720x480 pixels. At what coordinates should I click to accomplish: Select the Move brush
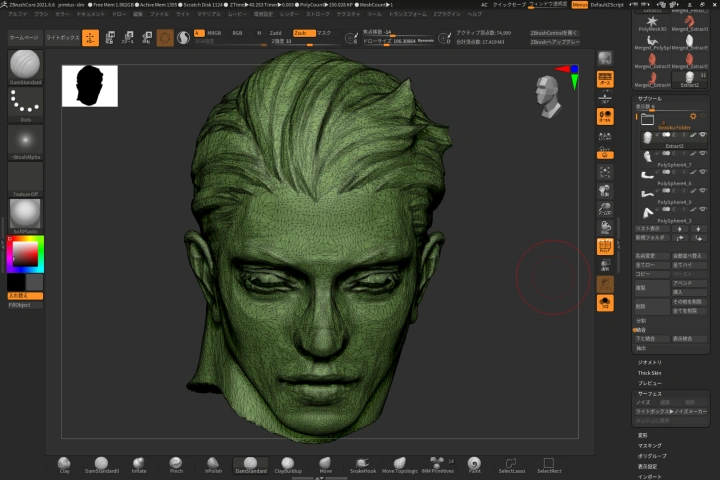point(325,465)
